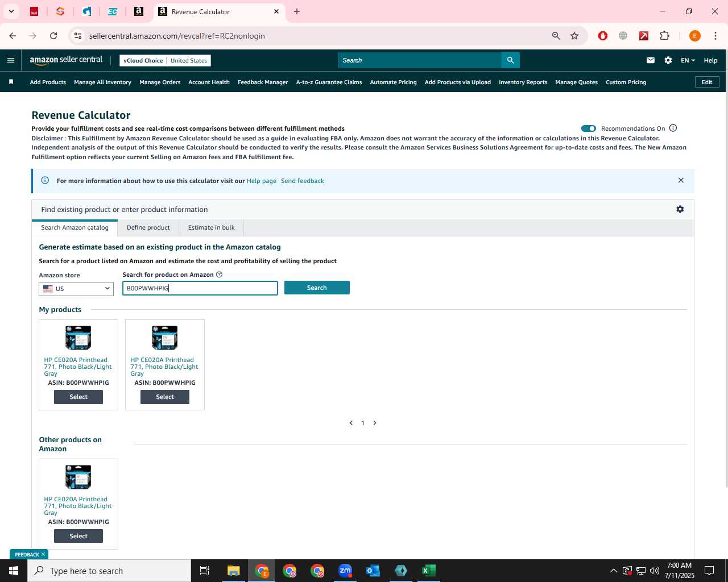Open Add Products menu item

(x=48, y=82)
